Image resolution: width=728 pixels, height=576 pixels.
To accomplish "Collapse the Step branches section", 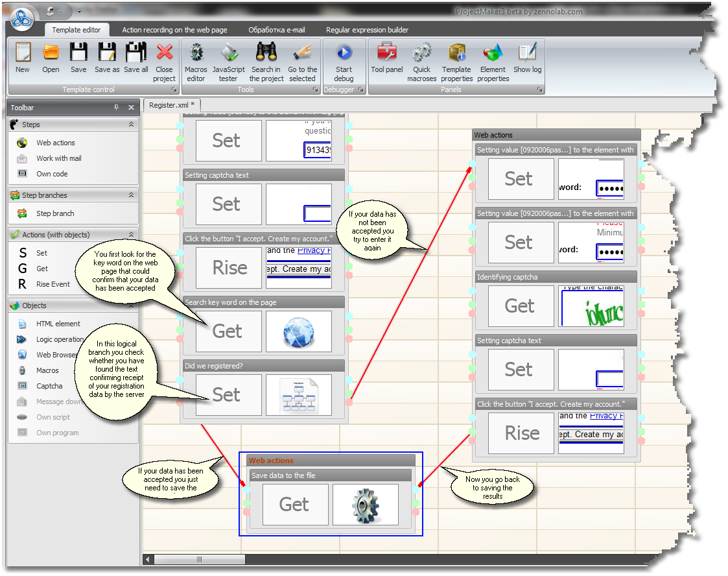I will (x=131, y=195).
